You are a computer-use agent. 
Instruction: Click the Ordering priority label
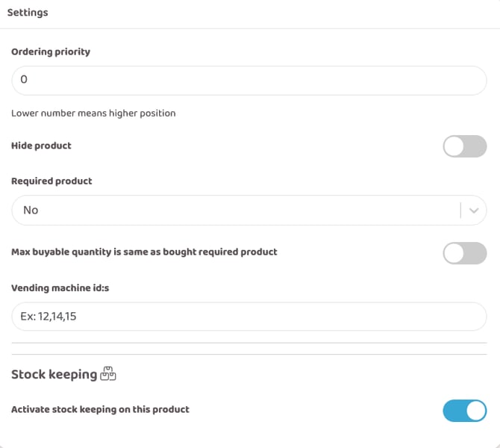(51, 52)
